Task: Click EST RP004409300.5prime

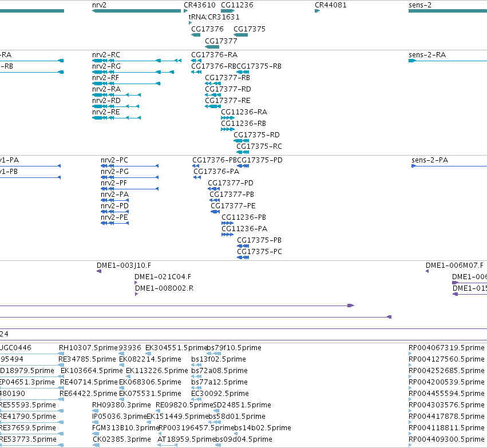Action: 446,439
